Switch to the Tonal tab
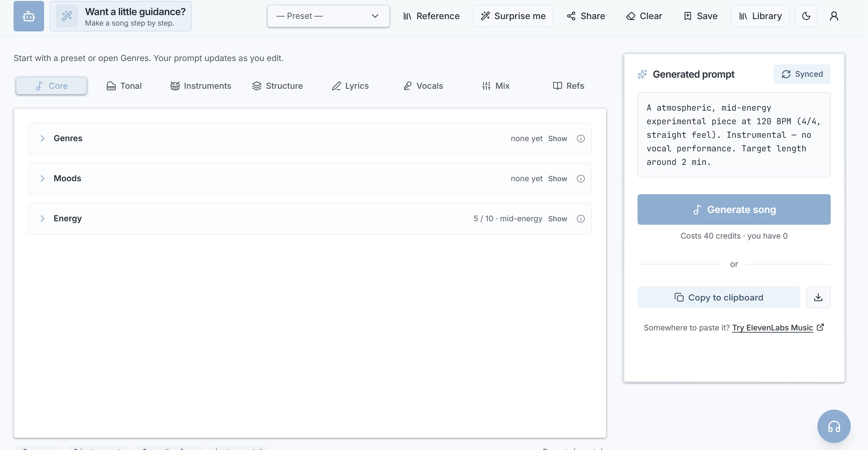Viewport: 868px width, 450px height. (124, 86)
